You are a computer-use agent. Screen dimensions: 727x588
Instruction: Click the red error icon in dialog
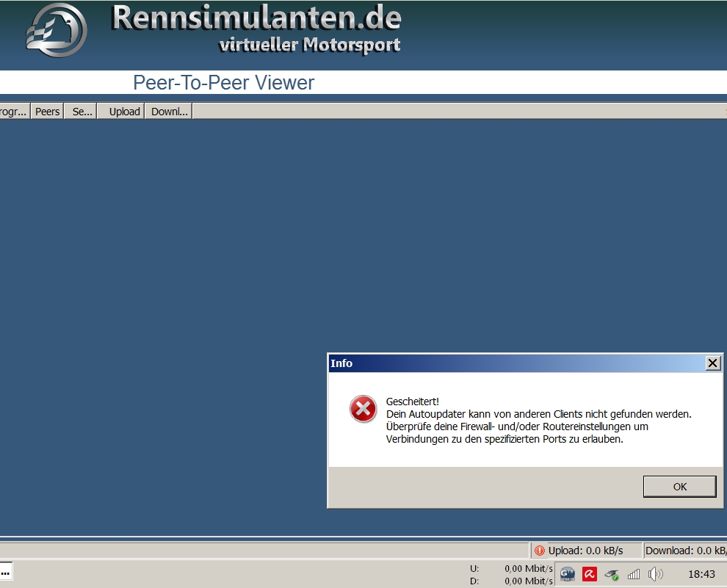(x=363, y=409)
